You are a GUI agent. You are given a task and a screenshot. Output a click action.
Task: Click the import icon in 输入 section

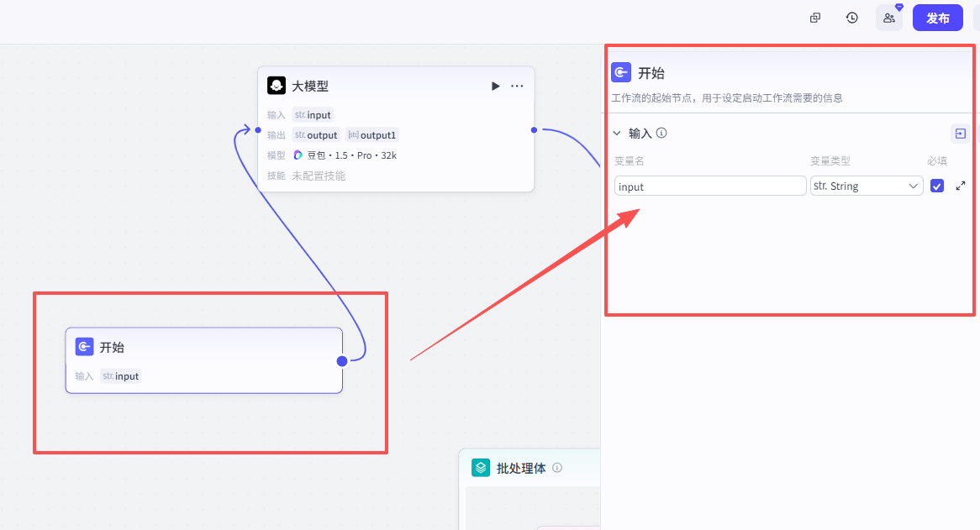(x=961, y=134)
